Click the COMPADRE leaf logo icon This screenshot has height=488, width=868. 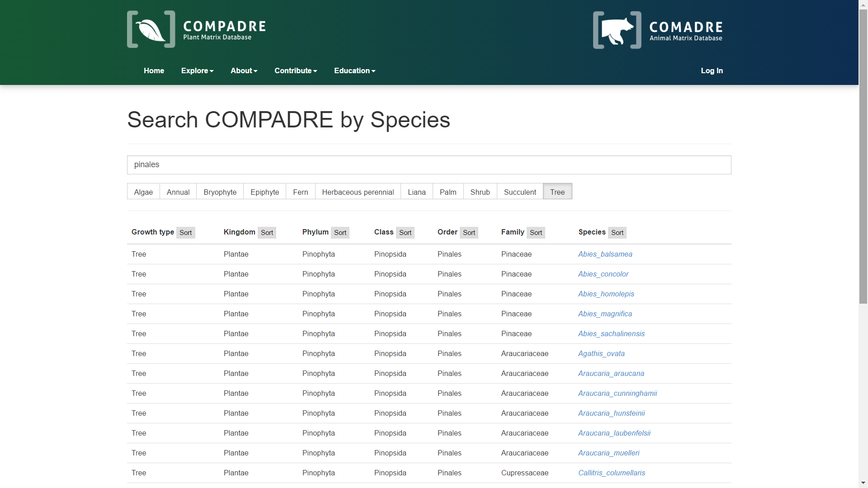click(x=151, y=29)
